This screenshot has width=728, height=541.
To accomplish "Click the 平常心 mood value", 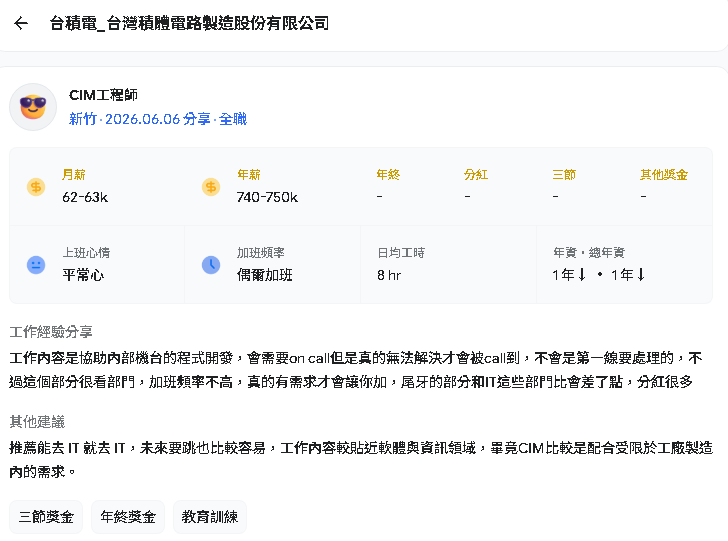I will [x=83, y=275].
